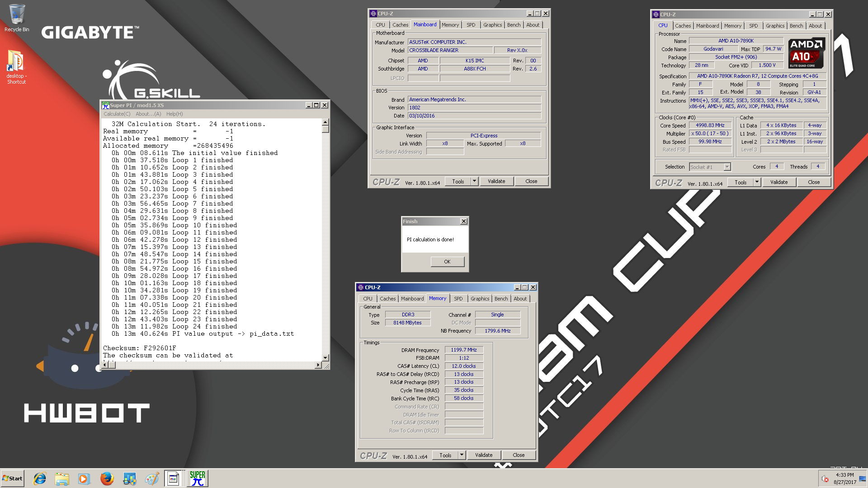Click Super PI horizontal scrollbar right arrow
The width and height of the screenshot is (868, 488).
(318, 365)
